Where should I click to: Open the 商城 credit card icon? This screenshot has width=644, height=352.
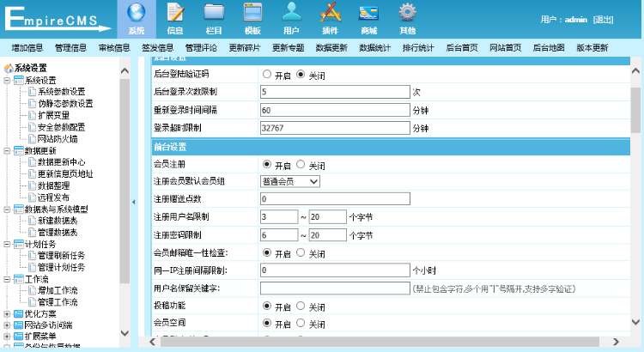(x=369, y=13)
